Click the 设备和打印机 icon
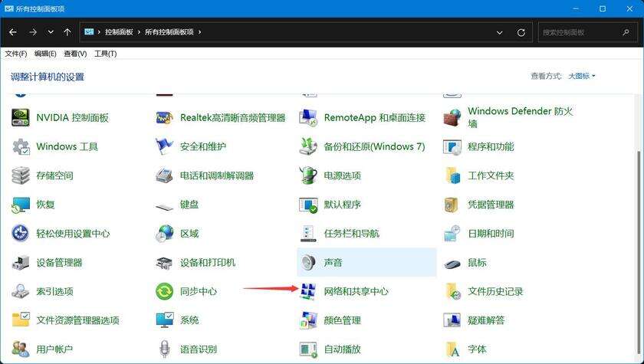 (x=164, y=263)
